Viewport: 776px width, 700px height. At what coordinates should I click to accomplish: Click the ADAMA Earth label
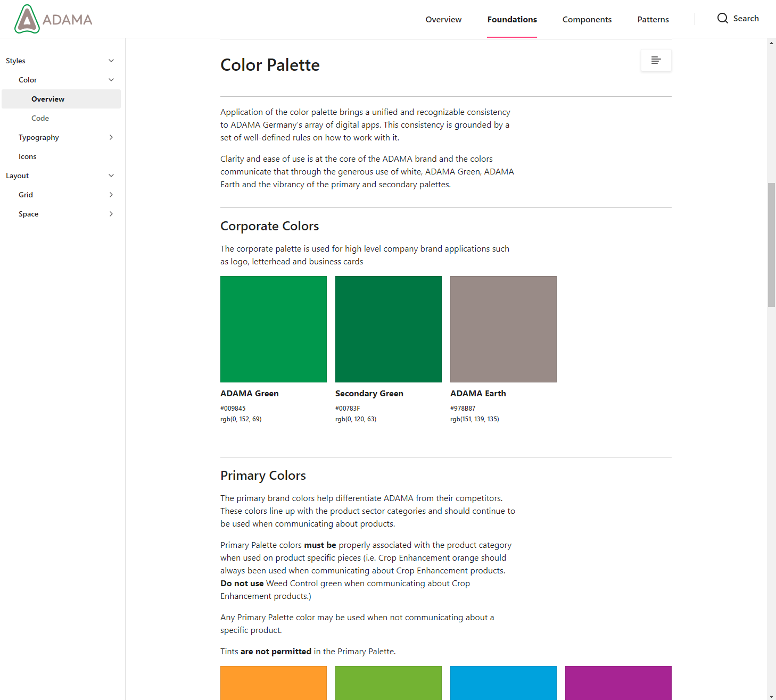click(x=478, y=394)
